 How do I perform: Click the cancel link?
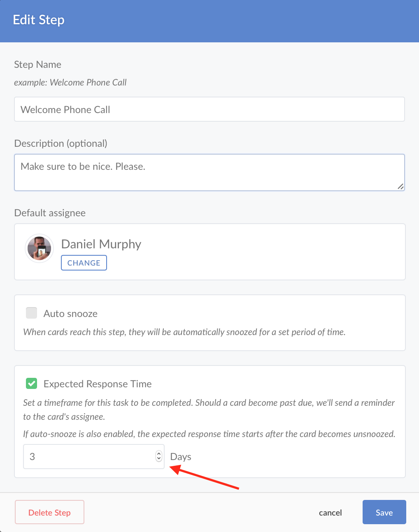330,513
